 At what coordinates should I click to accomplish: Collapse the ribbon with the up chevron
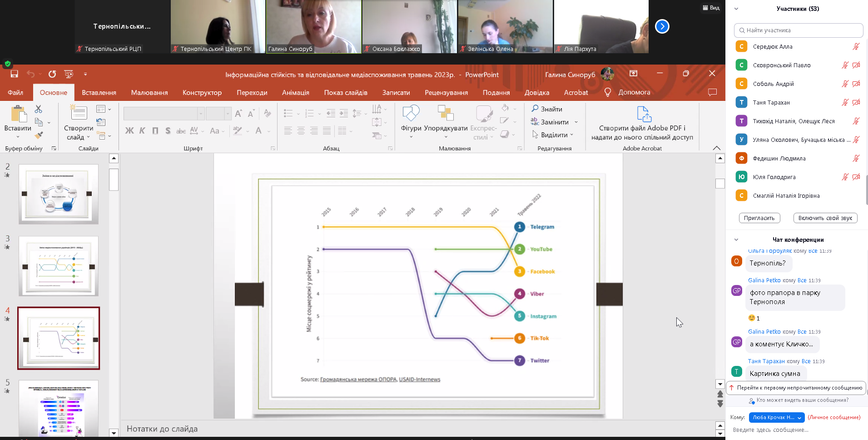(717, 148)
